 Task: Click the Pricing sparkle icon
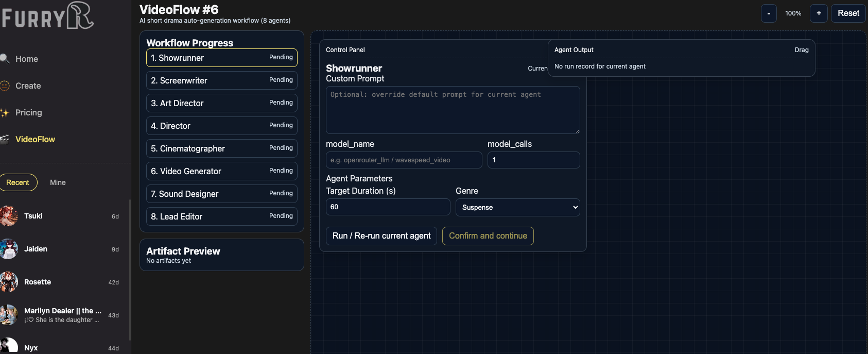tap(5, 112)
